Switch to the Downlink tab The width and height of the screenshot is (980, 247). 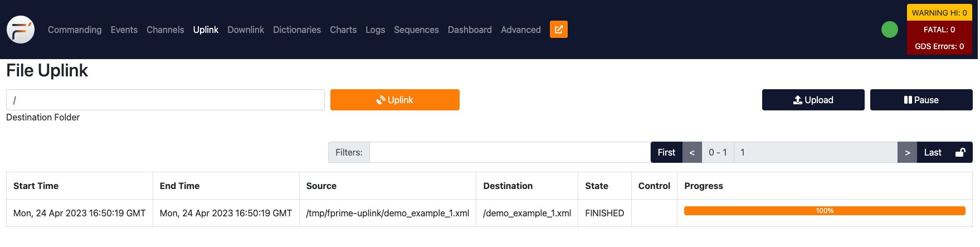tap(245, 30)
